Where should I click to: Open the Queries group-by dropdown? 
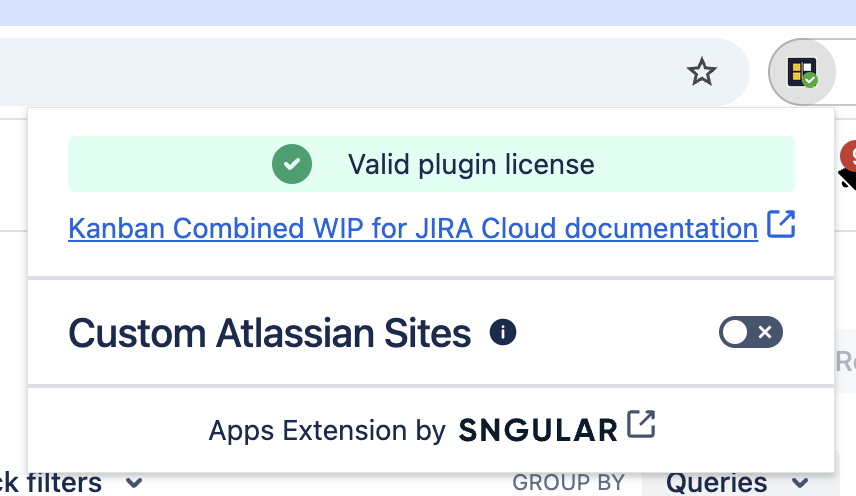(x=738, y=483)
